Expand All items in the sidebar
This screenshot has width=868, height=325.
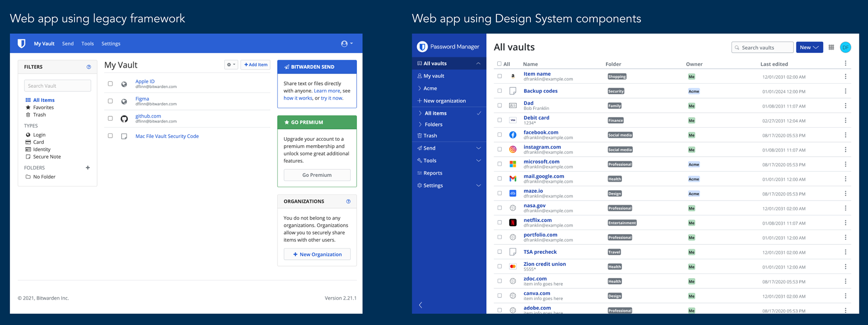[420, 113]
